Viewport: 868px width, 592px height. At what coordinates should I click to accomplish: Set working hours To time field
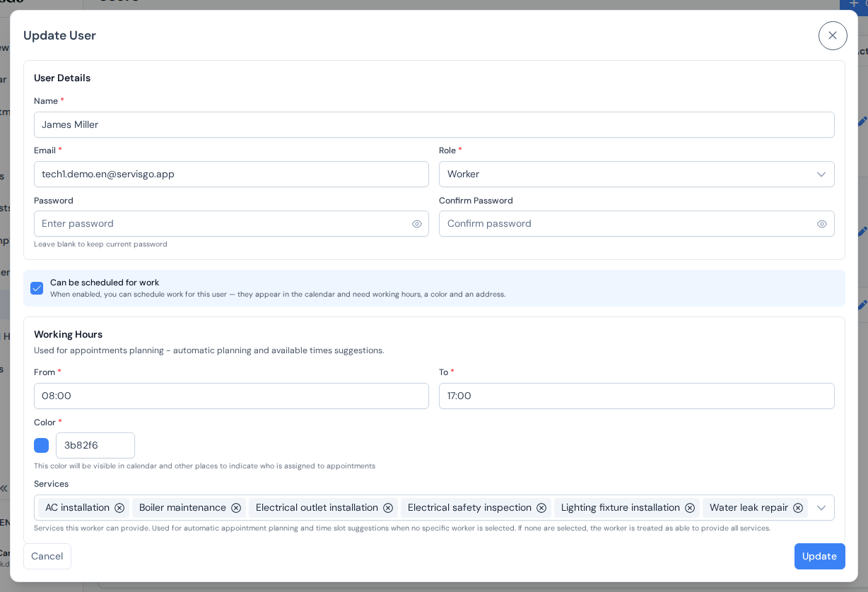[636, 396]
